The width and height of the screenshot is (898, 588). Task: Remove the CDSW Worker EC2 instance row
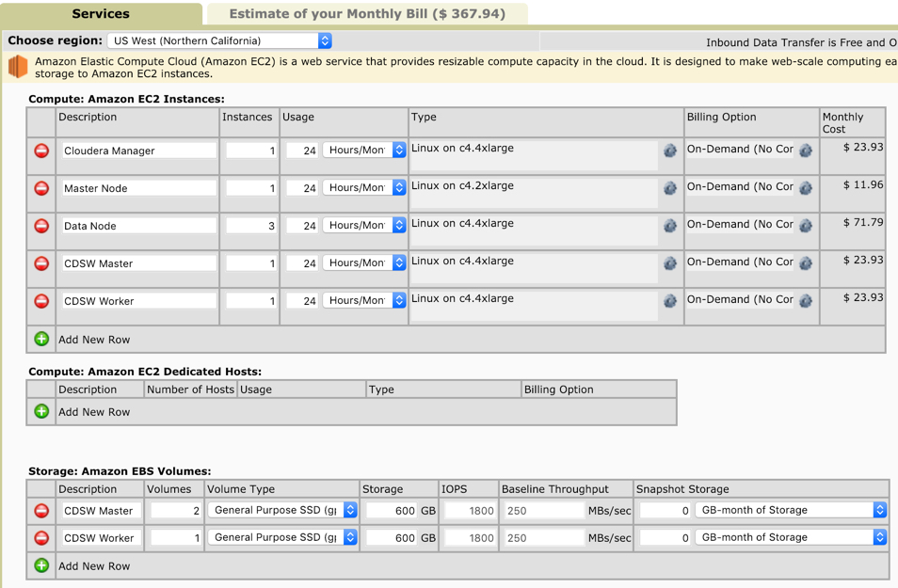[41, 300]
